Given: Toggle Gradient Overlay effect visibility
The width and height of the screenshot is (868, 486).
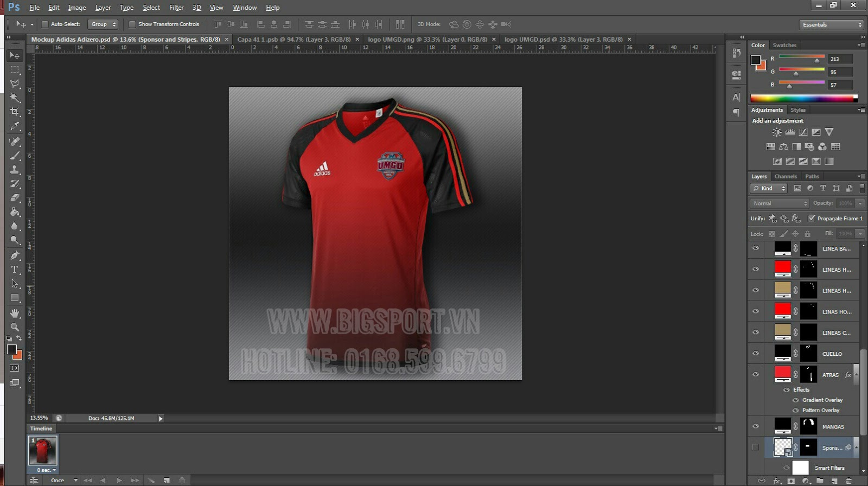Looking at the screenshot, I should tap(795, 400).
